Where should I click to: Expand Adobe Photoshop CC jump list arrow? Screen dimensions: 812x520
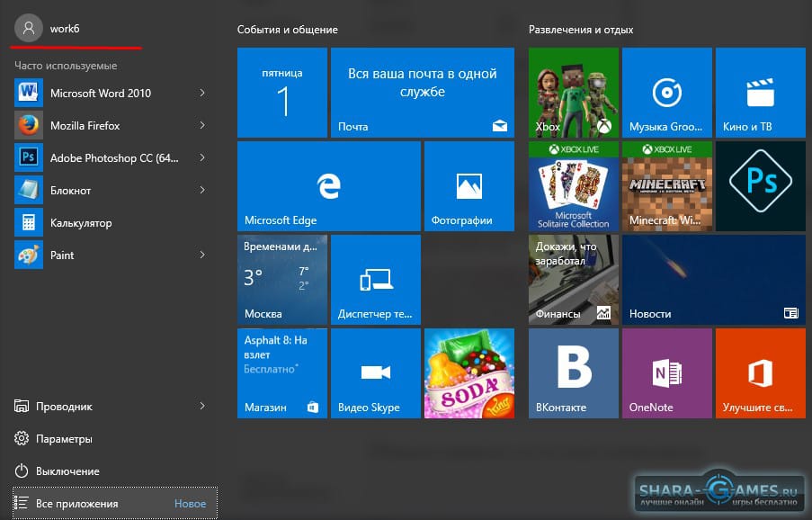202,157
